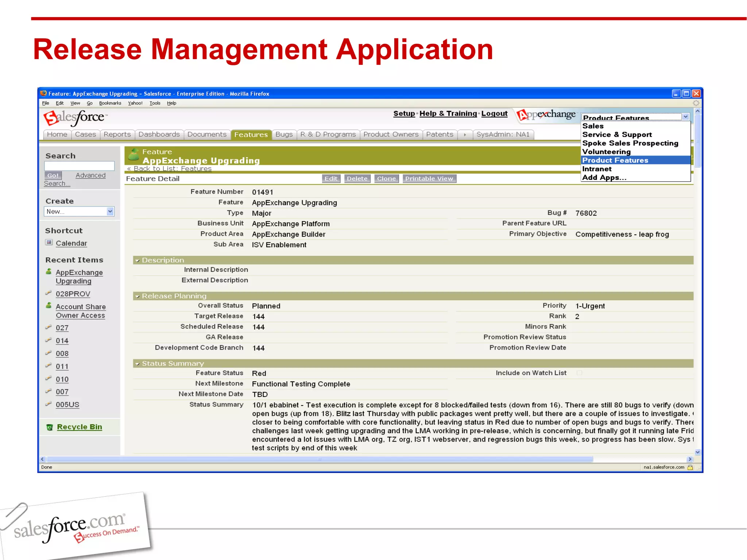This screenshot has height=560, width=747.
Task: Open the R & D Programs tab
Action: [328, 135]
